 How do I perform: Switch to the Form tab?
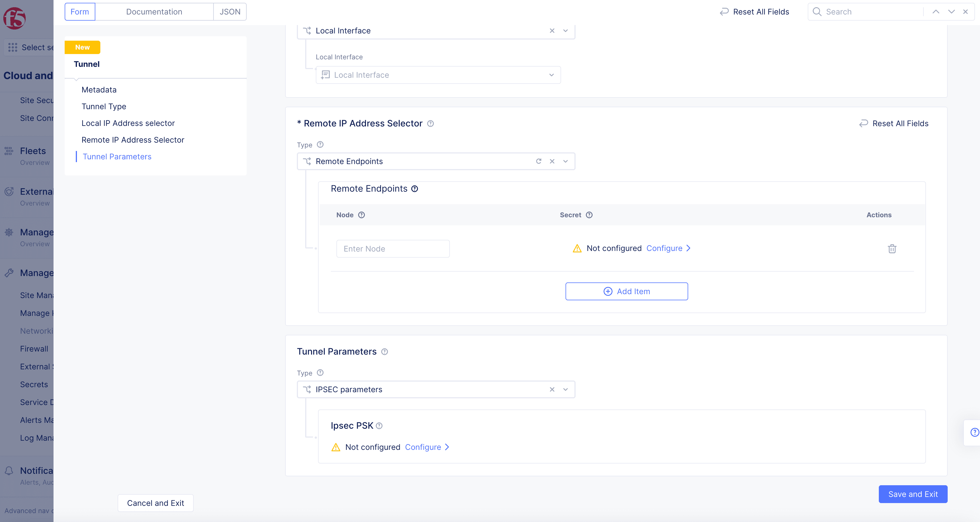pos(79,12)
